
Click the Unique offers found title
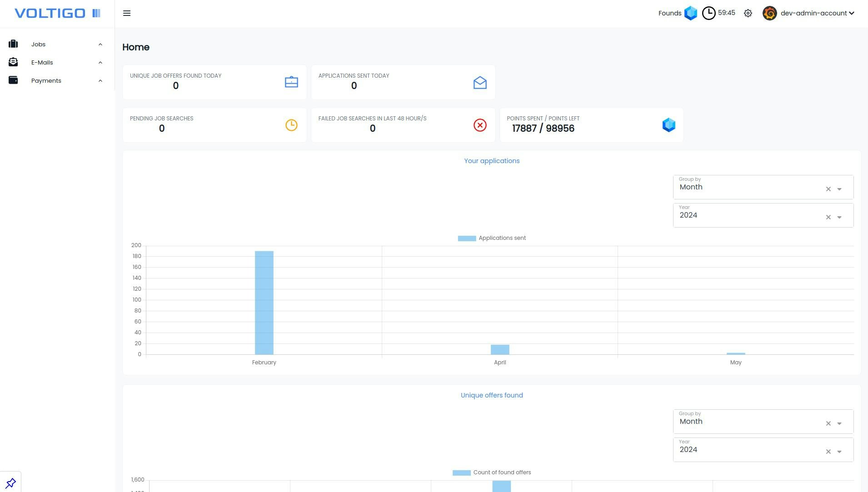492,395
